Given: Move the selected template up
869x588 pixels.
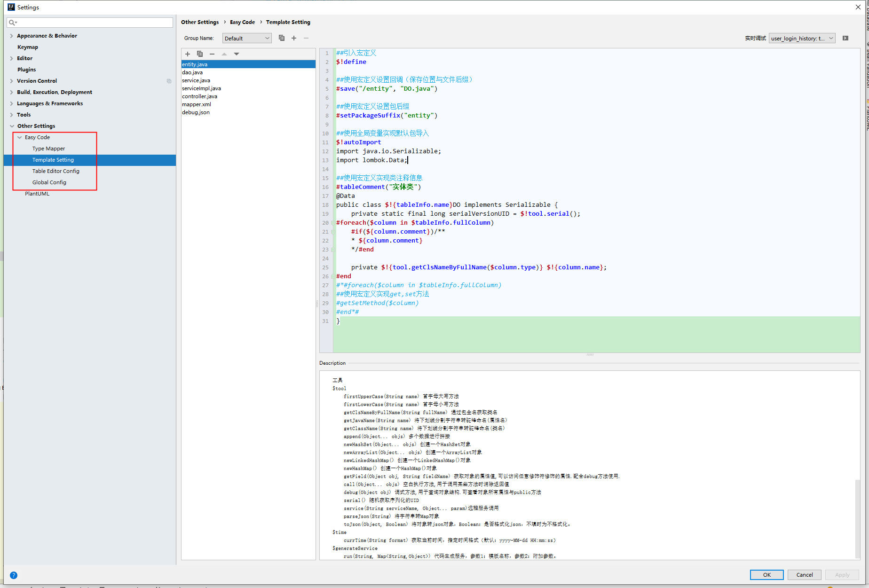Looking at the screenshot, I should [224, 54].
